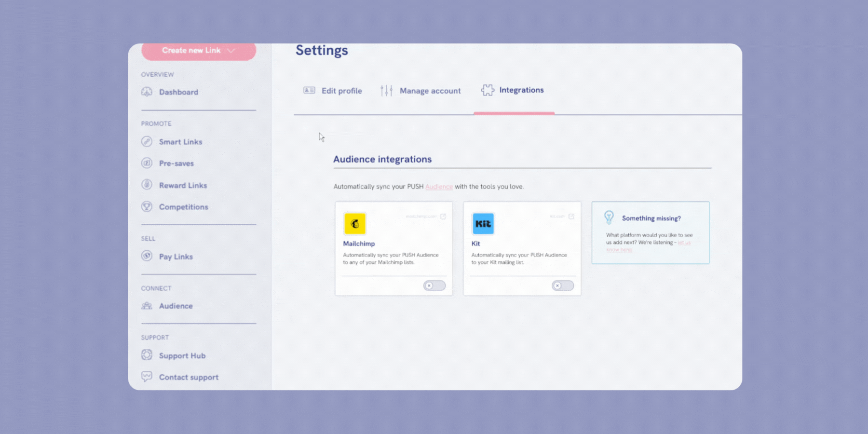
Task: Switch to the Edit profile tab
Action: [333, 91]
